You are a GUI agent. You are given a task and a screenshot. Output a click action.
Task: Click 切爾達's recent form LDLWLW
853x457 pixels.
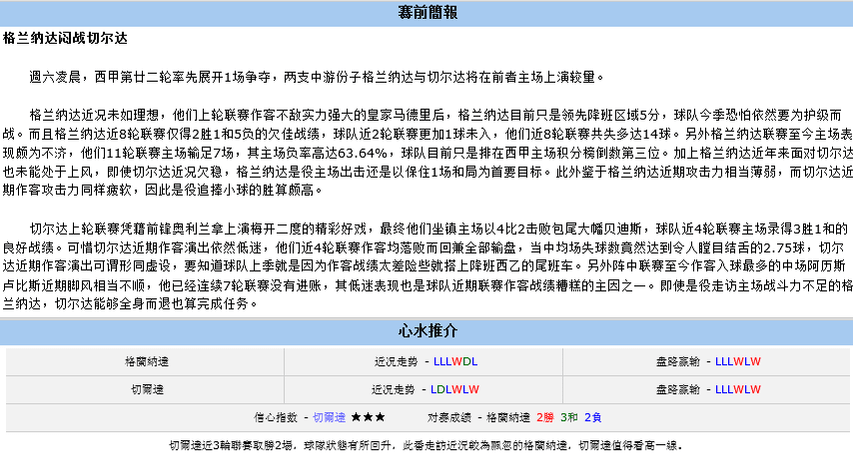pos(455,390)
